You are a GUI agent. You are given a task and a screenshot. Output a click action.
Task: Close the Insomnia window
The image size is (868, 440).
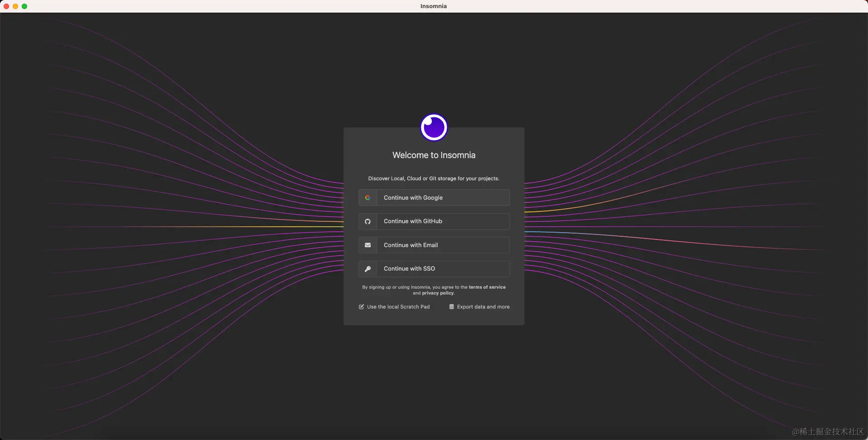click(x=6, y=6)
